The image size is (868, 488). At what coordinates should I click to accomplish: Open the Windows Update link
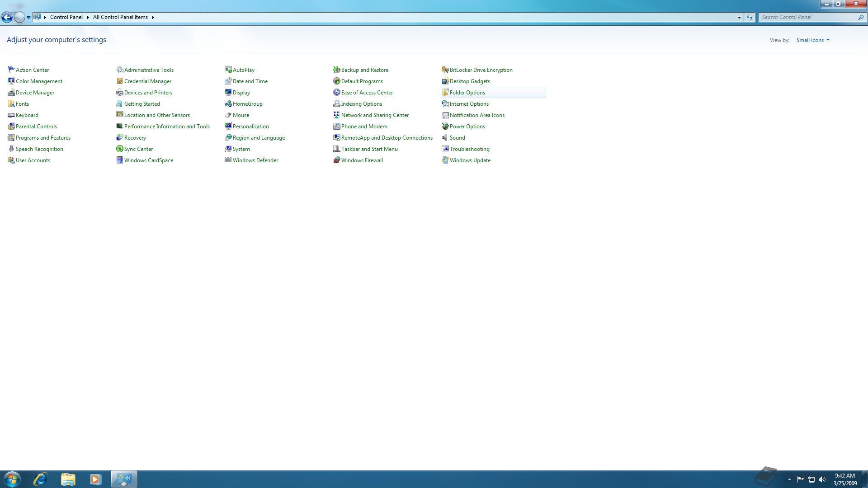coord(470,160)
